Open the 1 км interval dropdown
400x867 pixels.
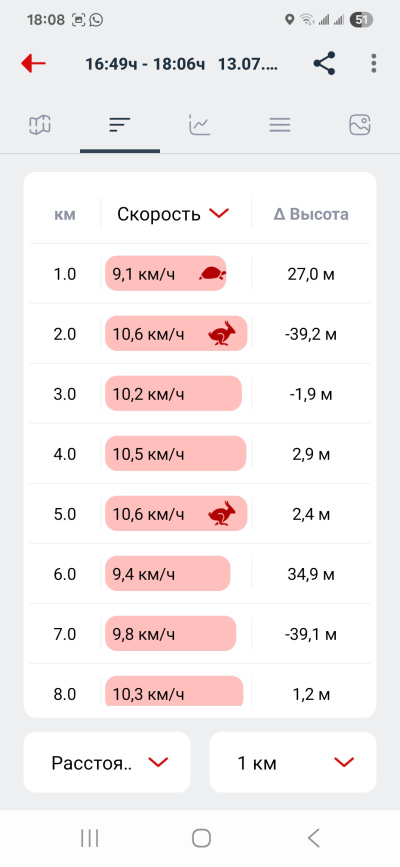click(x=293, y=762)
